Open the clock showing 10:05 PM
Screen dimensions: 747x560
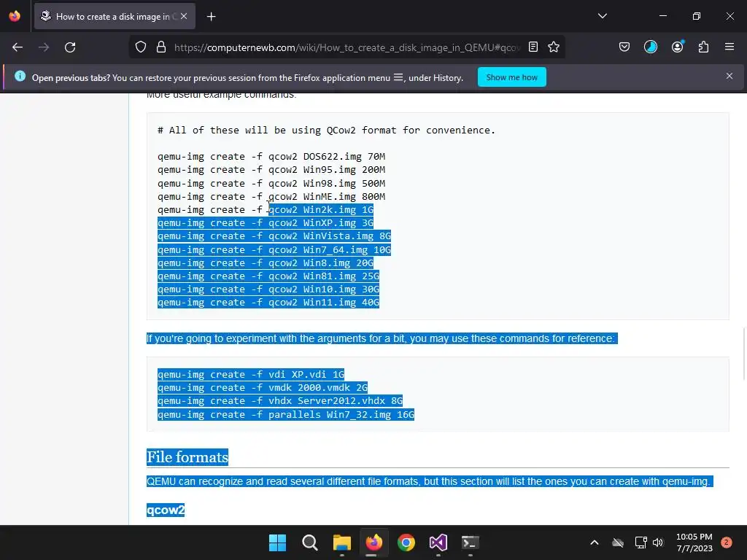point(694,542)
